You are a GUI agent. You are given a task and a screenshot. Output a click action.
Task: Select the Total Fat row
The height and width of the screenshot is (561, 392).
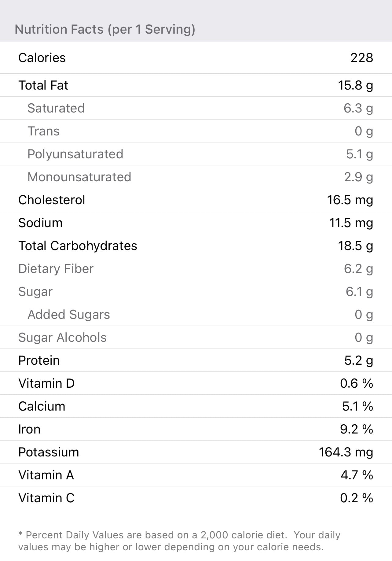(x=196, y=85)
